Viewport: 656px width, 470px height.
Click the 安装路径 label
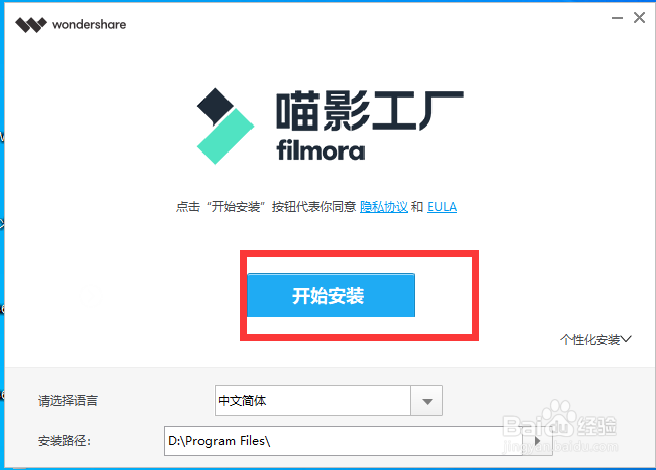coord(64,441)
